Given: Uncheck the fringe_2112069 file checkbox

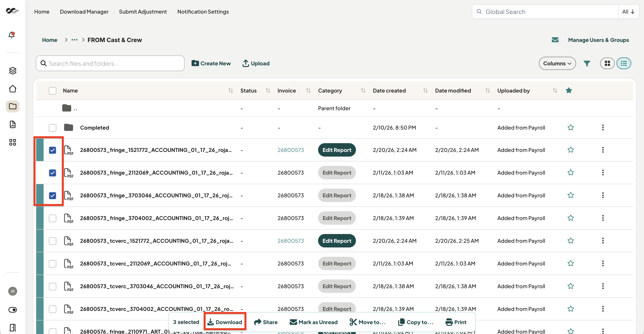Looking at the screenshot, I should coord(53,173).
